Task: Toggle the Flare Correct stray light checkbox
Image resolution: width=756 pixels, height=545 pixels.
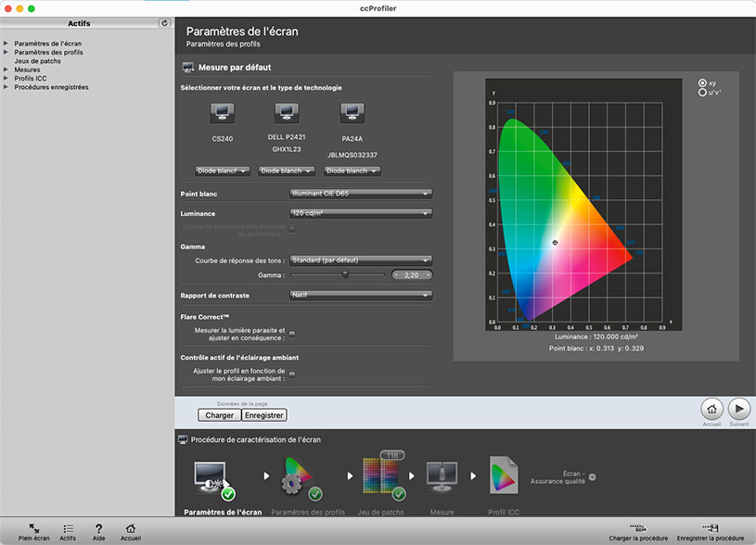Action: point(292,334)
